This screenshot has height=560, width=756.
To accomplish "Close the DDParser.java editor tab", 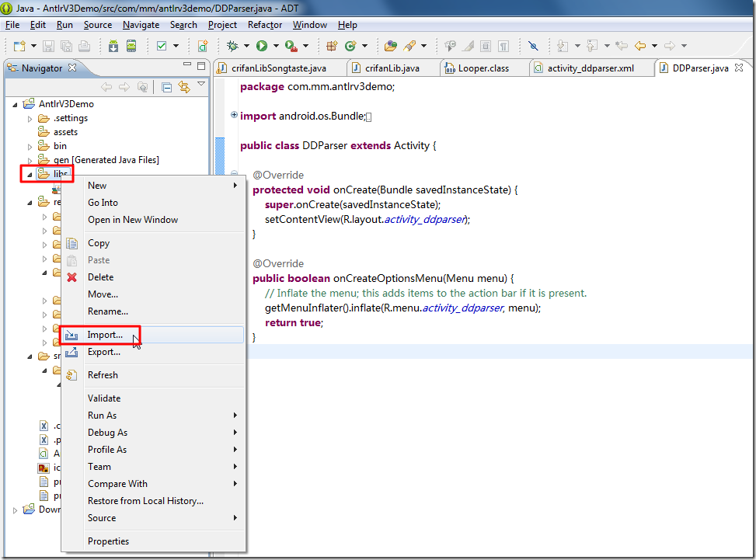I will tap(738, 68).
